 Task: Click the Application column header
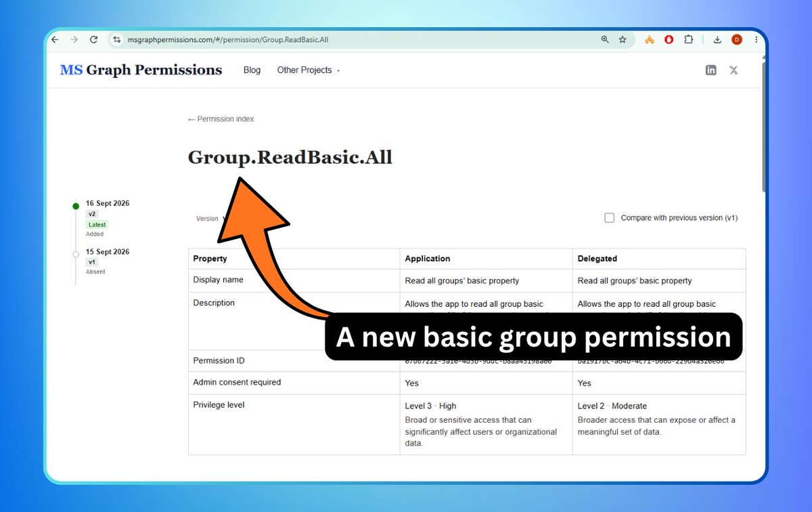tap(428, 259)
